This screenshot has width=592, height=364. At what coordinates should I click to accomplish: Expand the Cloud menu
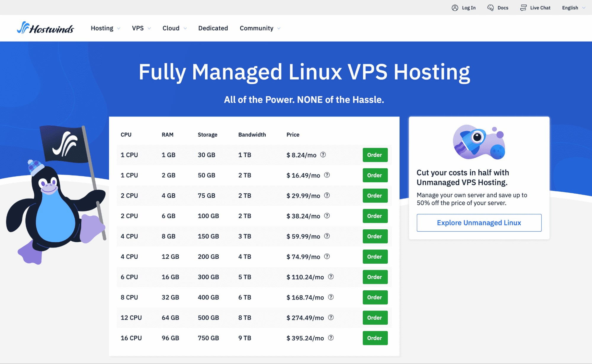pyautogui.click(x=174, y=28)
